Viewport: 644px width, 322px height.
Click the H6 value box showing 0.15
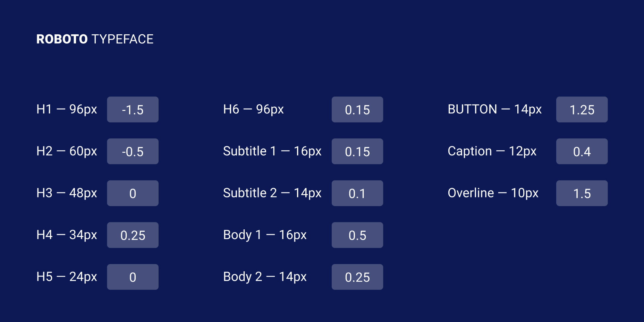click(357, 110)
